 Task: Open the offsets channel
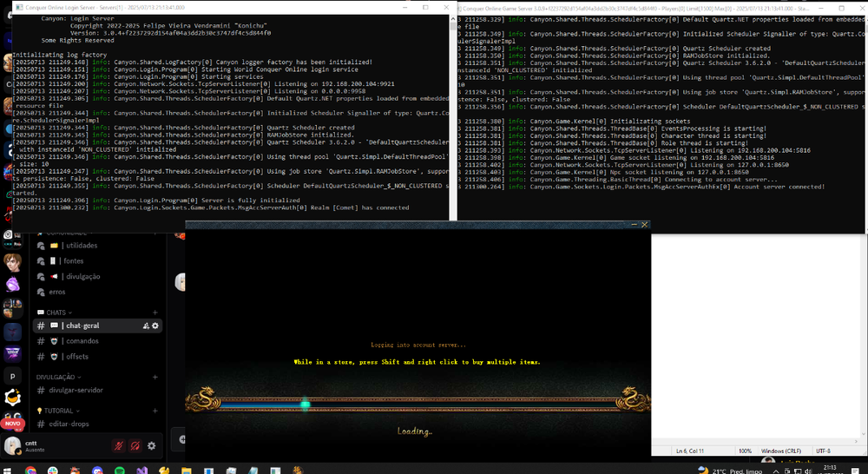(77, 356)
